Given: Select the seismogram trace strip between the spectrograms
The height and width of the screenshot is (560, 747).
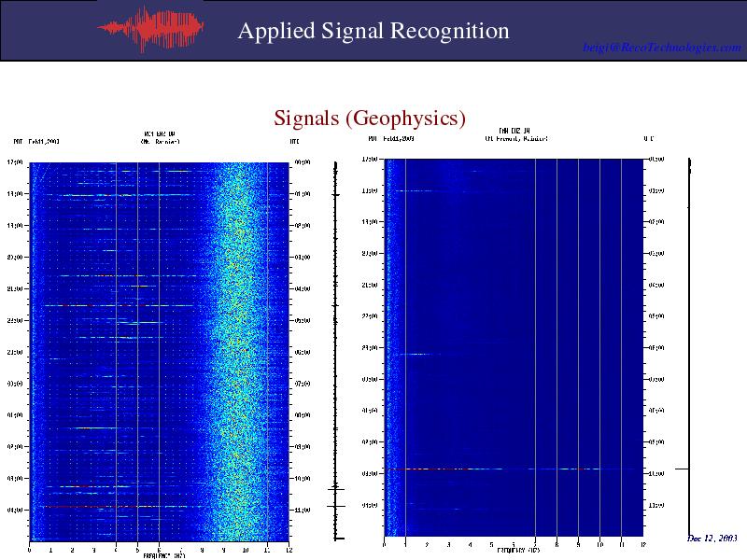Looking at the screenshot, I should click(336, 351).
